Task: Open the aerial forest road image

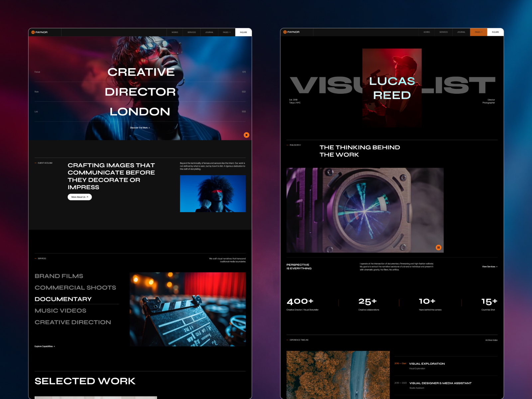Action: [338, 375]
